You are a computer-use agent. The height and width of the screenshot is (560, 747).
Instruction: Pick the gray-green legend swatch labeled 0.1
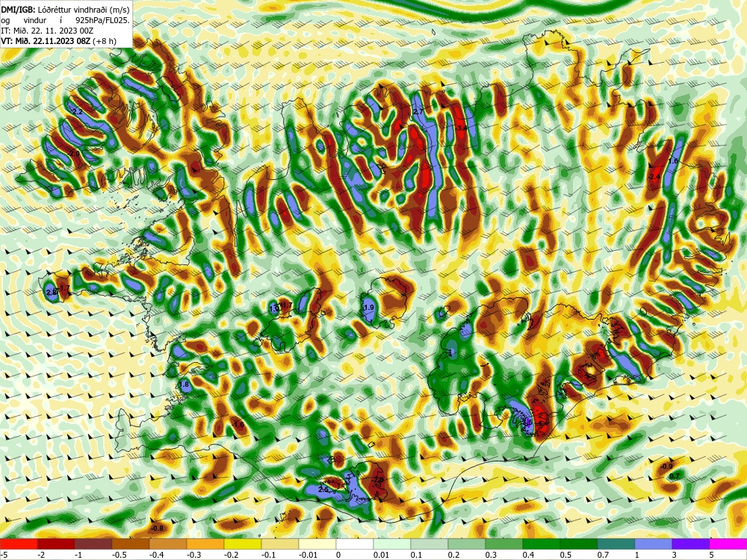tap(430, 544)
